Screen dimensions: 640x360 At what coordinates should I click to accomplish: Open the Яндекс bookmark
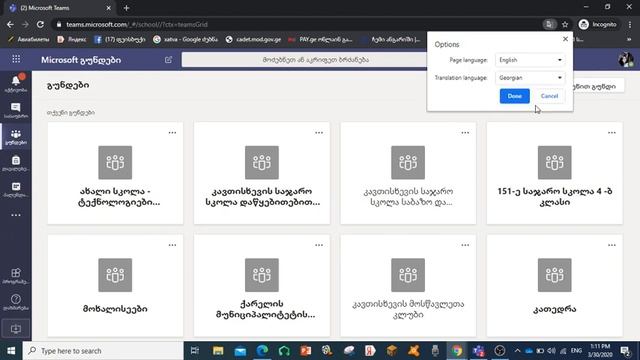pyautogui.click(x=72, y=40)
